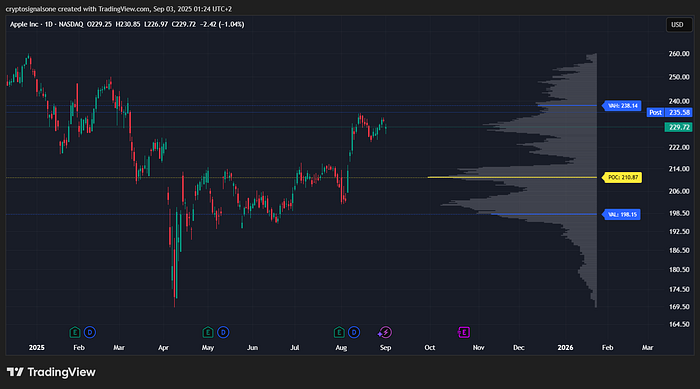Click the May time axis label
700x389 pixels.
(208, 347)
